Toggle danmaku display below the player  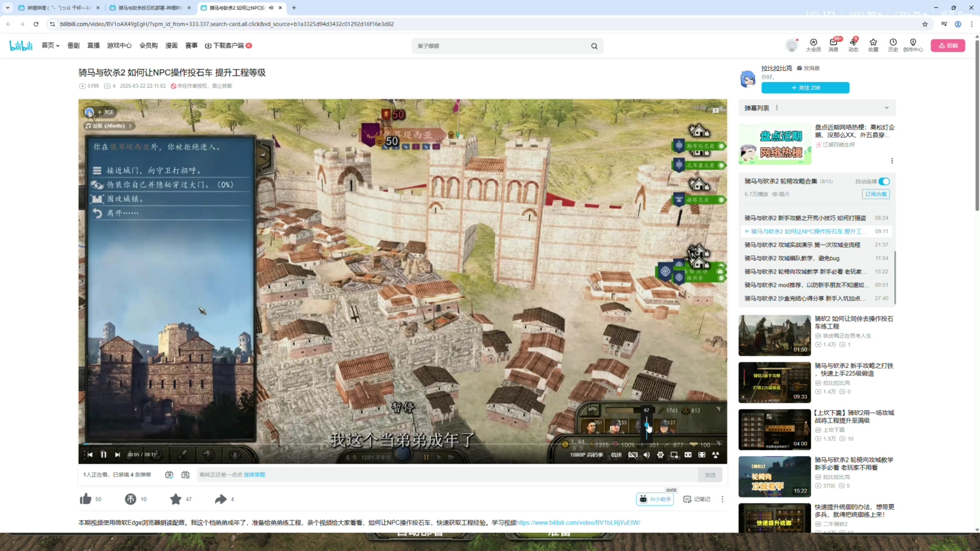pos(169,474)
